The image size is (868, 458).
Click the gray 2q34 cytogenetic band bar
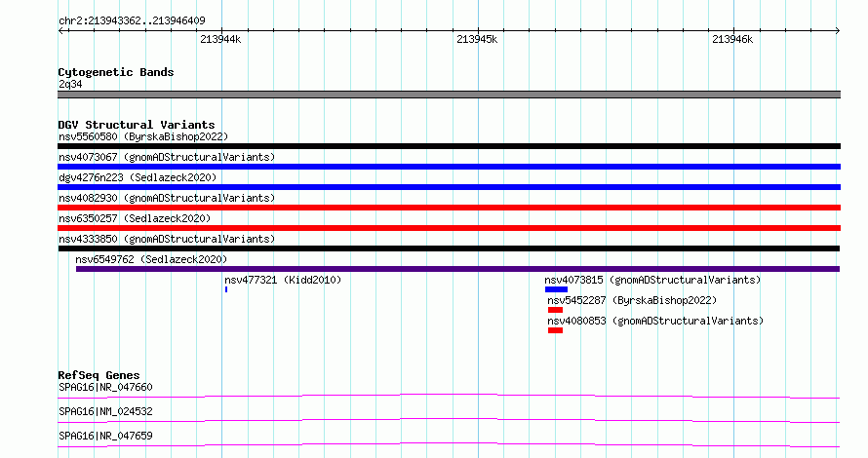[449, 95]
